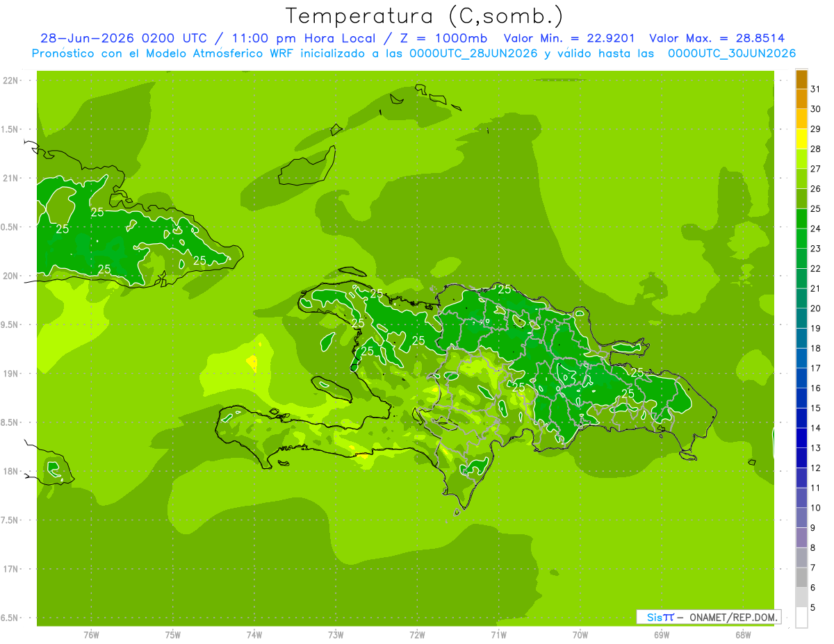The image size is (834, 644).
Task: Click the 20N latitude axis label
Action: point(12,276)
